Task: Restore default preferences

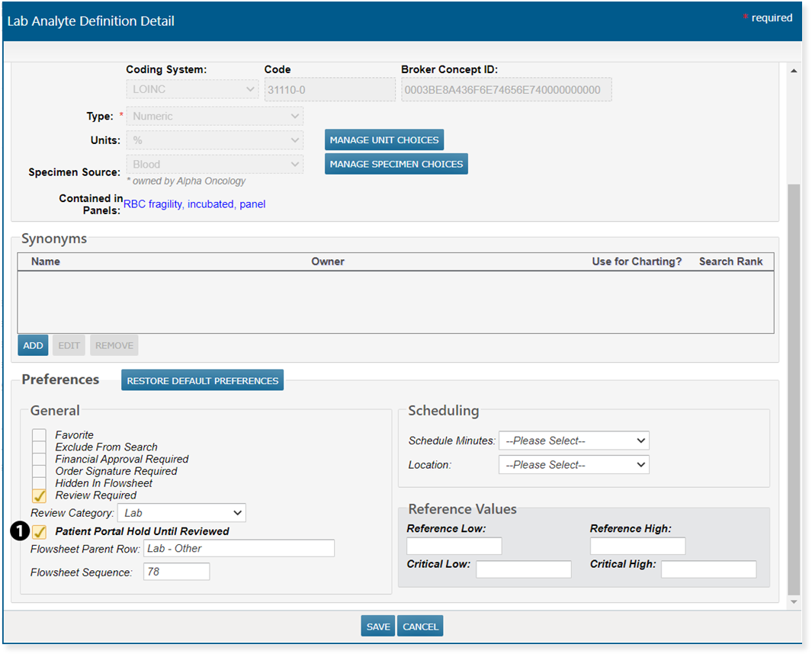Action: (202, 380)
